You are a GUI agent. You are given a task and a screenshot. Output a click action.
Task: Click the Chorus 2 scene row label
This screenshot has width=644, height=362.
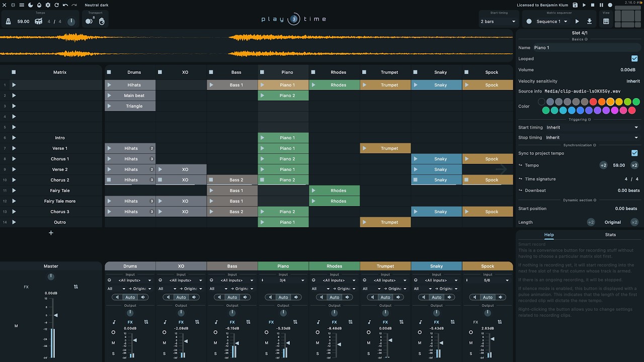tap(60, 180)
